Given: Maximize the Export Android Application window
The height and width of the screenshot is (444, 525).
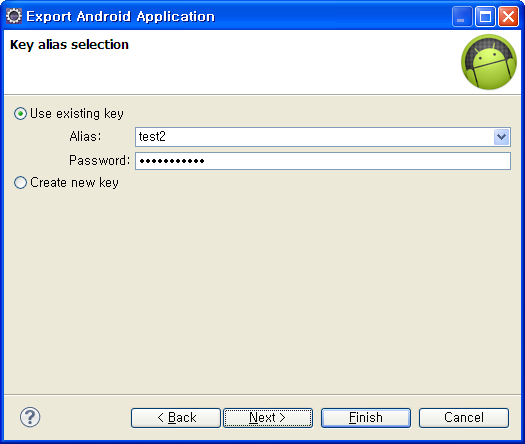Looking at the screenshot, I should 485,16.
